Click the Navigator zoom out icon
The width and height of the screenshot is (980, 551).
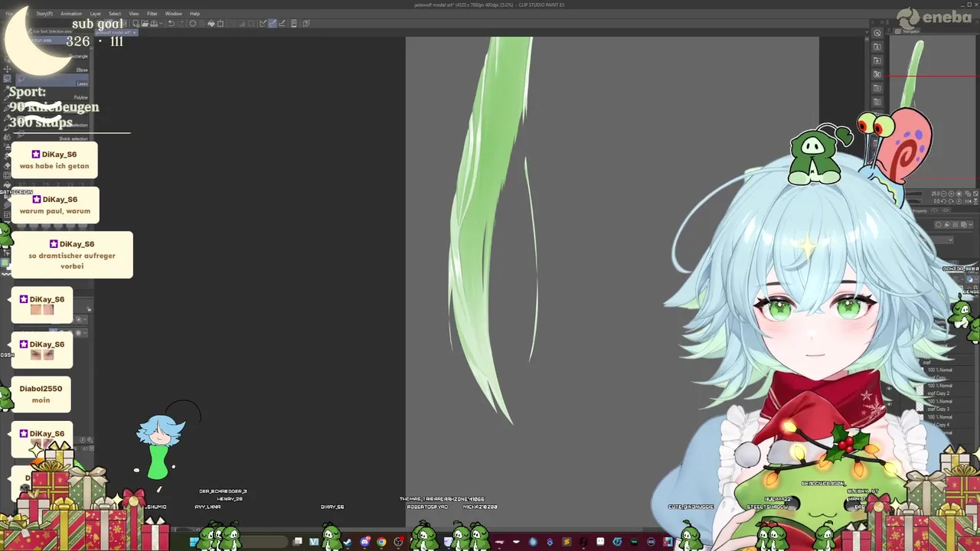pos(943,194)
